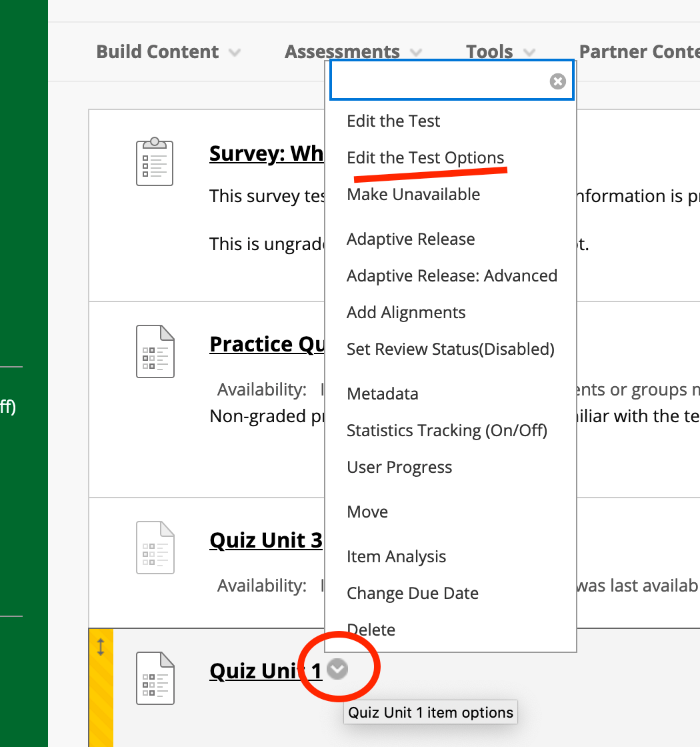
Task: Clear the menu search box using the X icon
Action: pos(557,81)
